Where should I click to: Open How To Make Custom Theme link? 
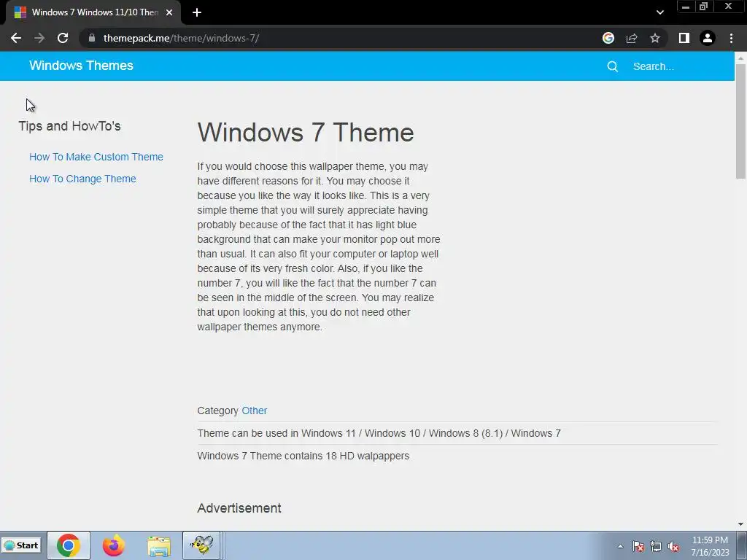(96, 157)
